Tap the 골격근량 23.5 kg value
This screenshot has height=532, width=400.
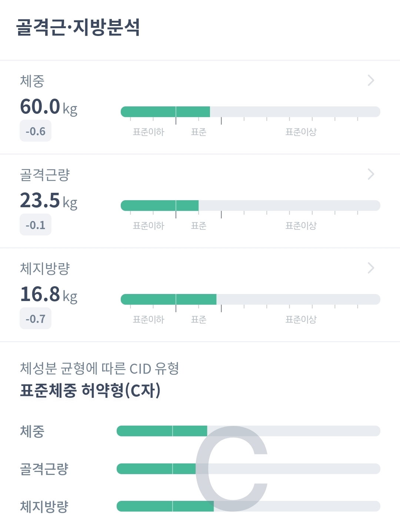click(49, 201)
